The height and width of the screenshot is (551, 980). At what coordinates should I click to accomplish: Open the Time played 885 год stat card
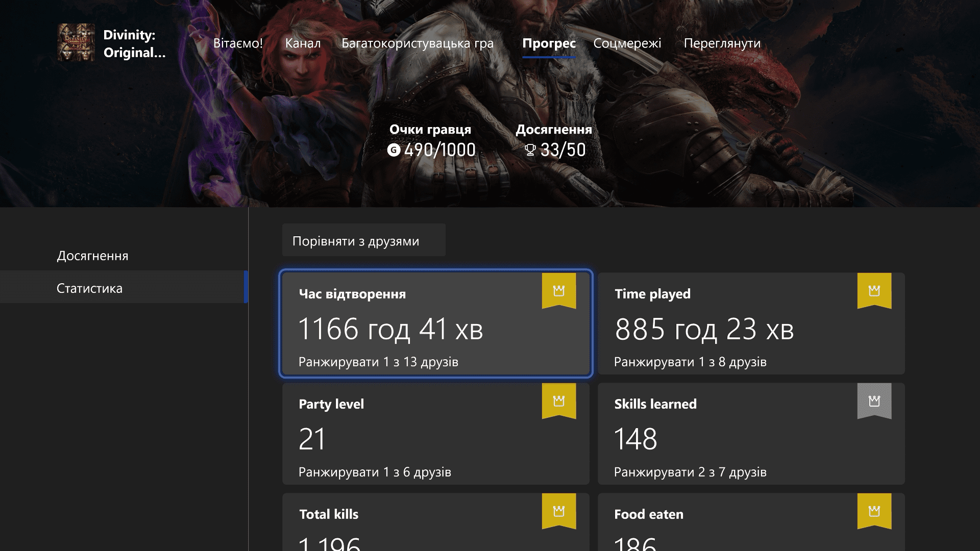tap(751, 323)
